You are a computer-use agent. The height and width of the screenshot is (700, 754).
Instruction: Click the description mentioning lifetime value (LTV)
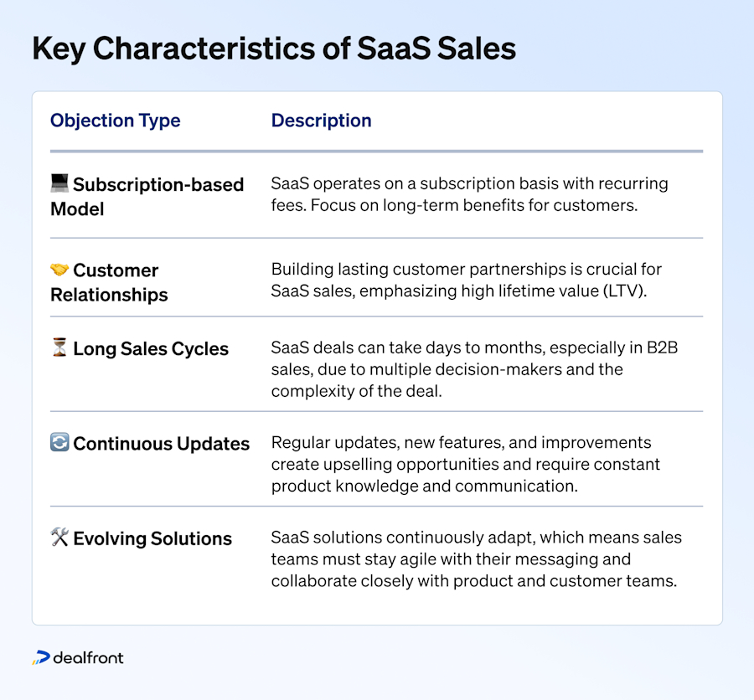(x=467, y=280)
